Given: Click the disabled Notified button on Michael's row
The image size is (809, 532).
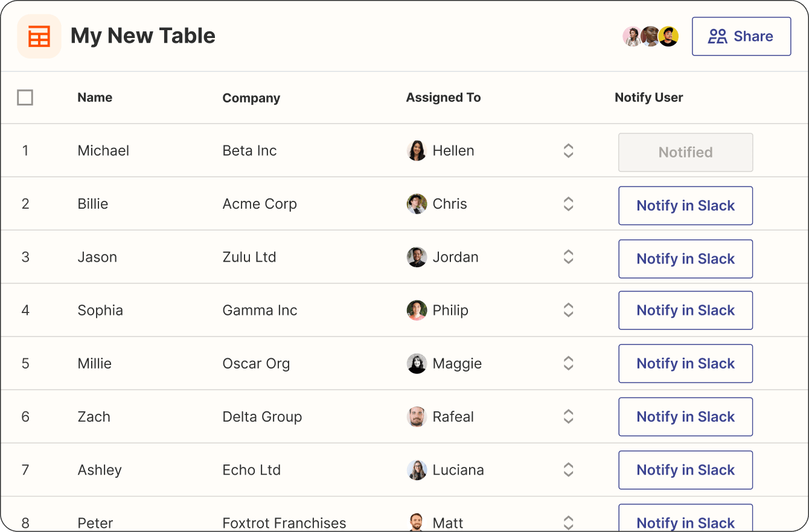Looking at the screenshot, I should click(685, 152).
